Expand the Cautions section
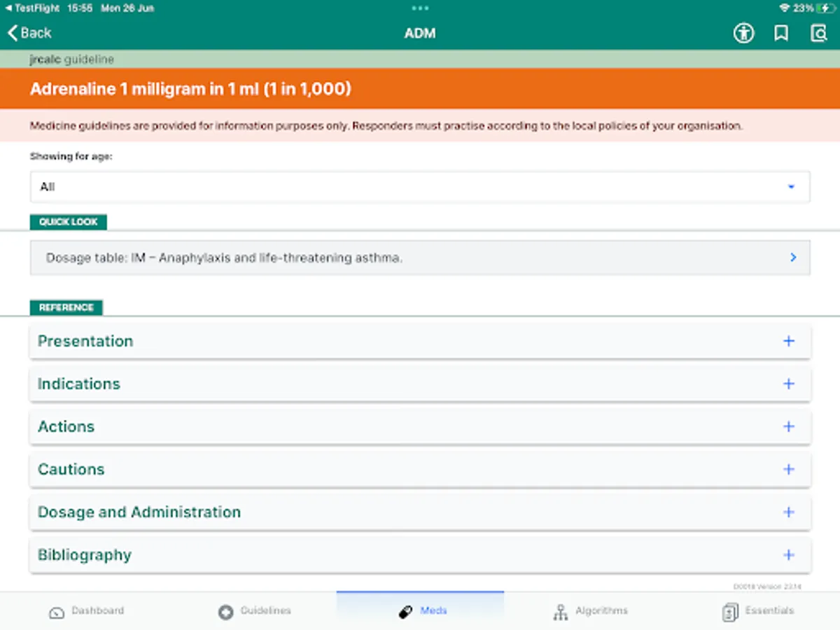840x630 pixels. point(420,469)
